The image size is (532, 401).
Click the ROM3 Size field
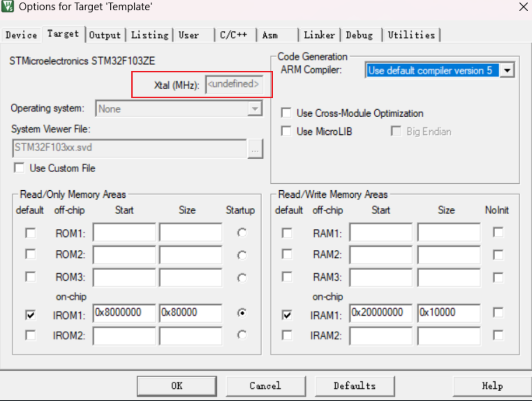pos(191,278)
